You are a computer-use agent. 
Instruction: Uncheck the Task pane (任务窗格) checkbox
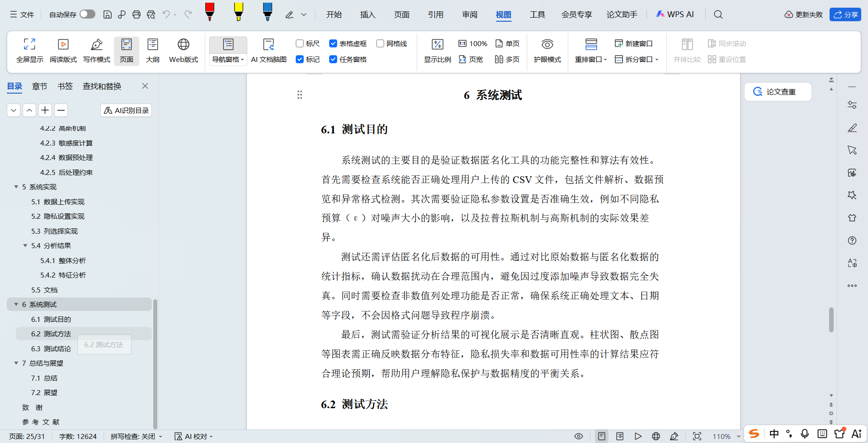(x=333, y=59)
